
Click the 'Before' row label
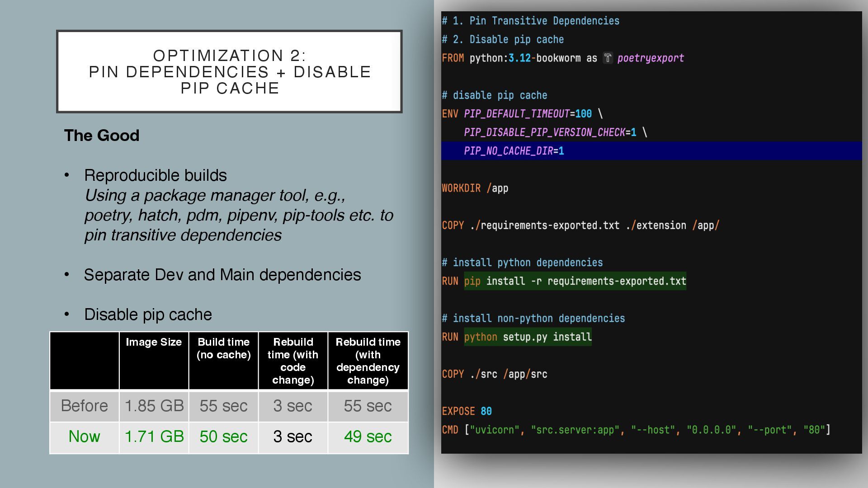click(x=85, y=406)
